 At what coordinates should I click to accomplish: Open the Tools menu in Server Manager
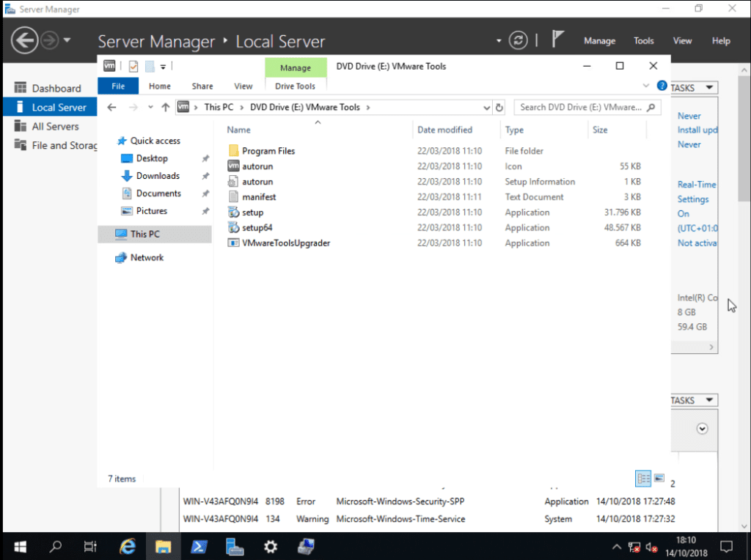click(643, 40)
